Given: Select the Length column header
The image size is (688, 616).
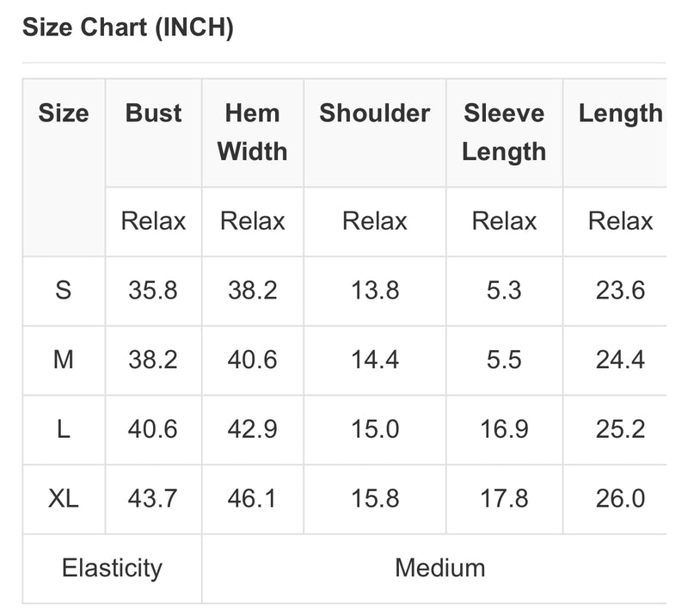Looking at the screenshot, I should pos(620,114).
